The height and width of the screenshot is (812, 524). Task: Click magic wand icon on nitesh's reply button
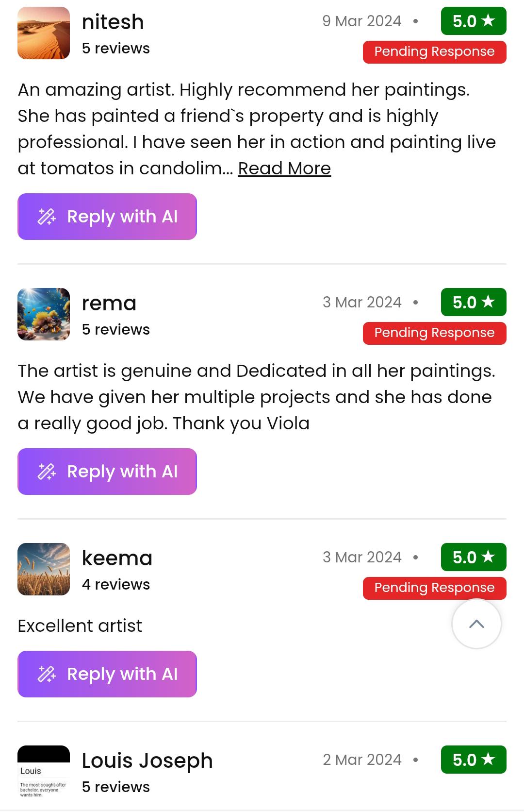coord(47,217)
